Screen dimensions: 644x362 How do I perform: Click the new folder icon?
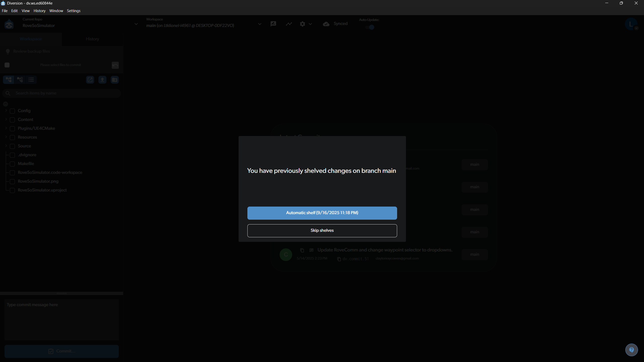[115, 80]
